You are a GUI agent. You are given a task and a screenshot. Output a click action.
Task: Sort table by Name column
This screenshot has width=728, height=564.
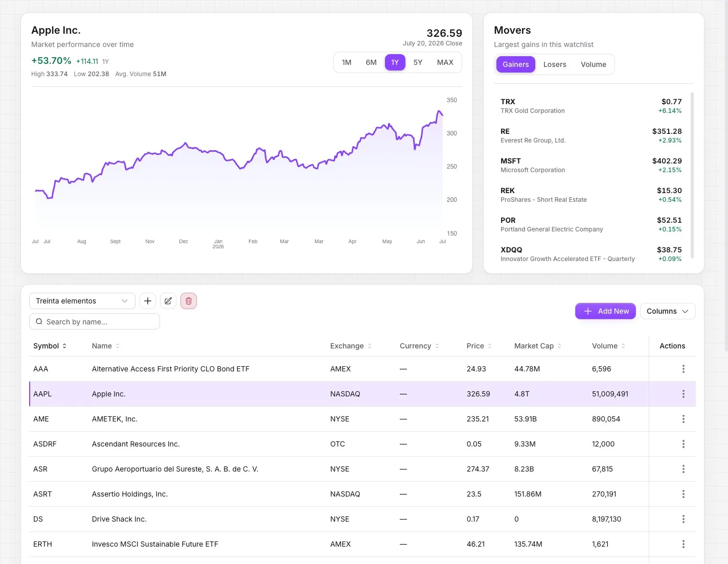(x=106, y=346)
